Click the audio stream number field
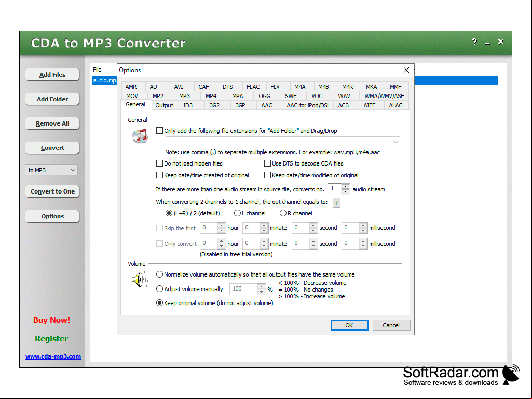The height and width of the screenshot is (399, 532). 335,189
